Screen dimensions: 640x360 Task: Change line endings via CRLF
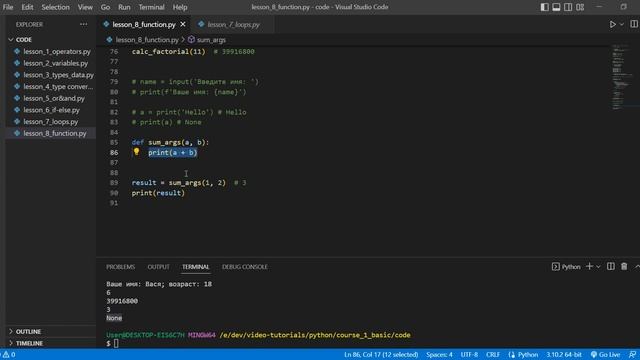point(493,355)
